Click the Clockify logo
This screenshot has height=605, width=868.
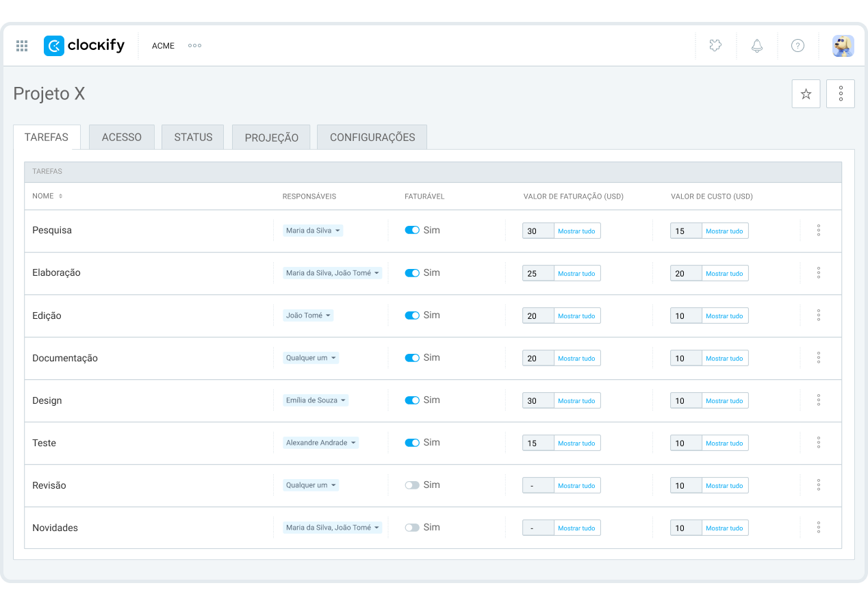click(x=84, y=46)
